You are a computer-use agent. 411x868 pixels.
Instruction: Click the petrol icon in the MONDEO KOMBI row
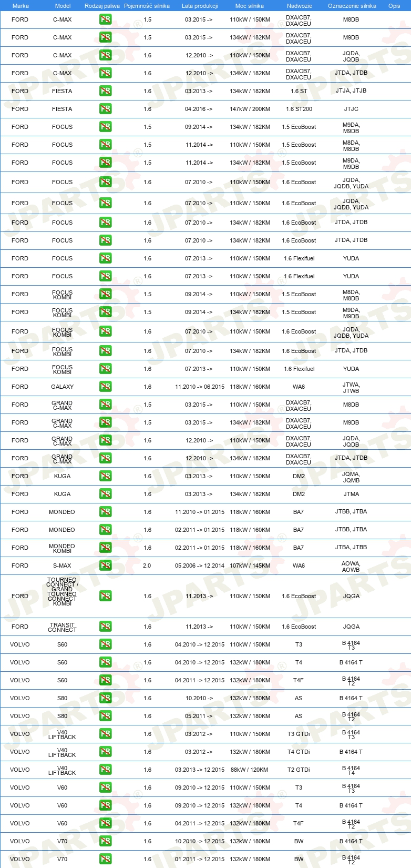coord(106,548)
